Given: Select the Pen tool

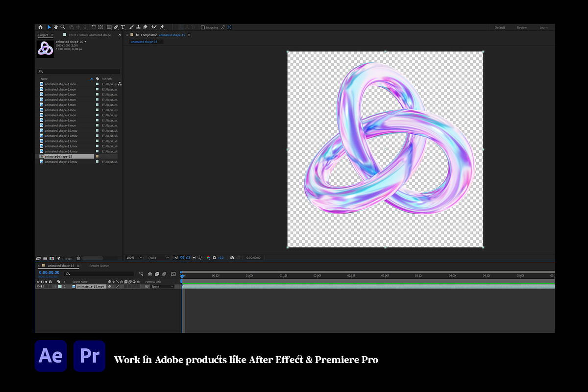Looking at the screenshot, I should click(116, 27).
